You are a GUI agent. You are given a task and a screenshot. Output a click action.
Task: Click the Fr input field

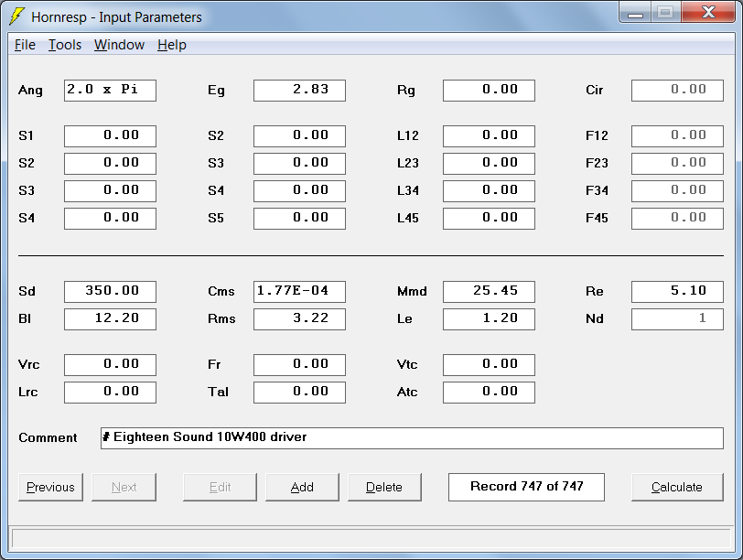[299, 365]
